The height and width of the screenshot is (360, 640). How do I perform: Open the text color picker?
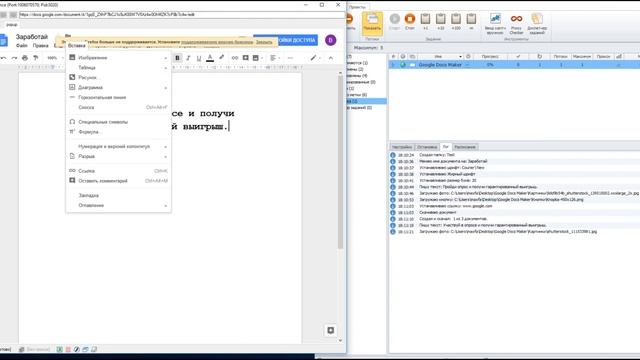(210, 58)
